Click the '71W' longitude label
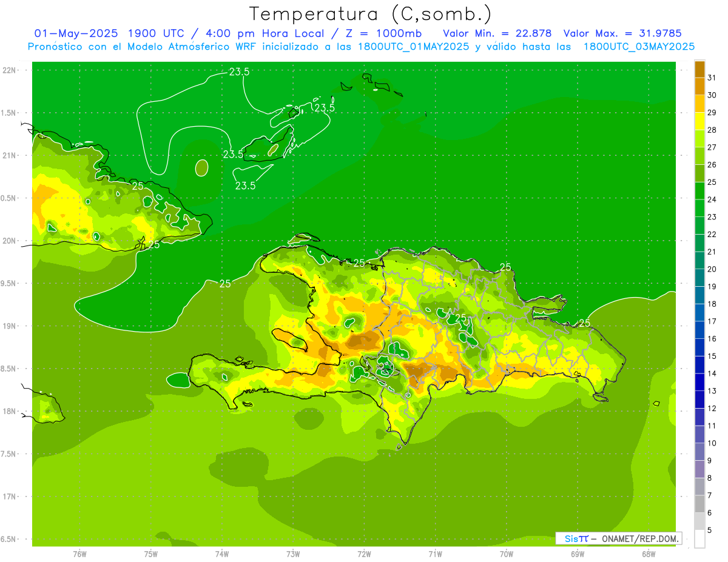The width and height of the screenshot is (728, 562). (435, 554)
